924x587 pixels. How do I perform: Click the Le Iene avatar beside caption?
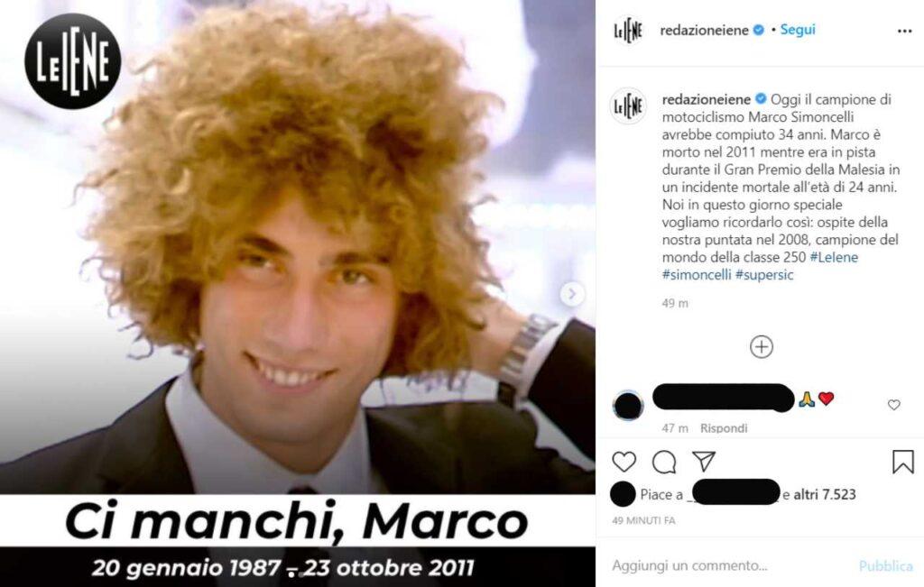pyautogui.click(x=628, y=106)
